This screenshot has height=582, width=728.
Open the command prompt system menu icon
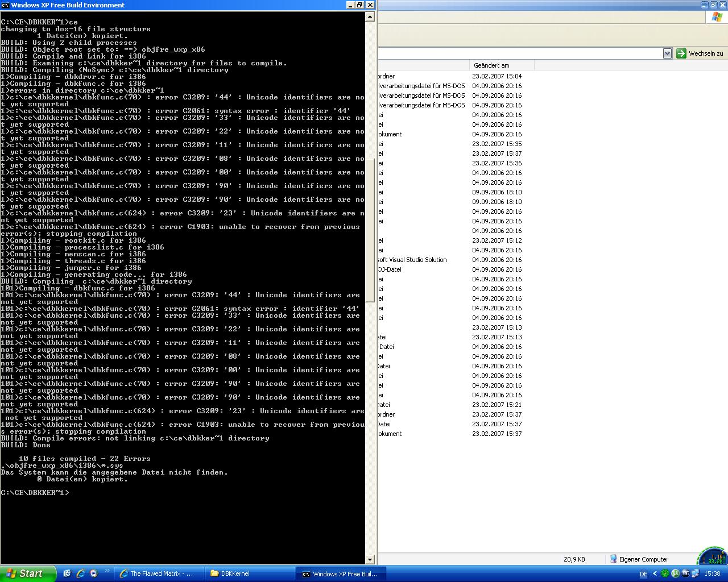[x=5, y=5]
